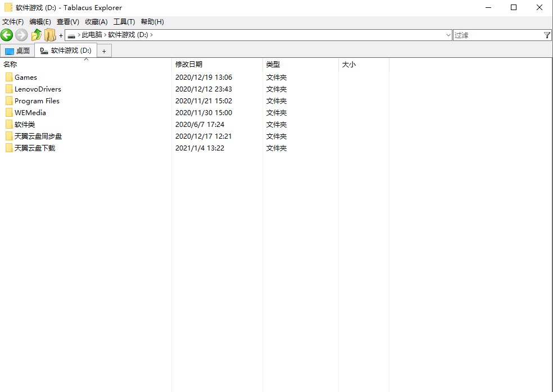Click the Add tab folder icon
The width and height of the screenshot is (553, 392).
[x=50, y=35]
